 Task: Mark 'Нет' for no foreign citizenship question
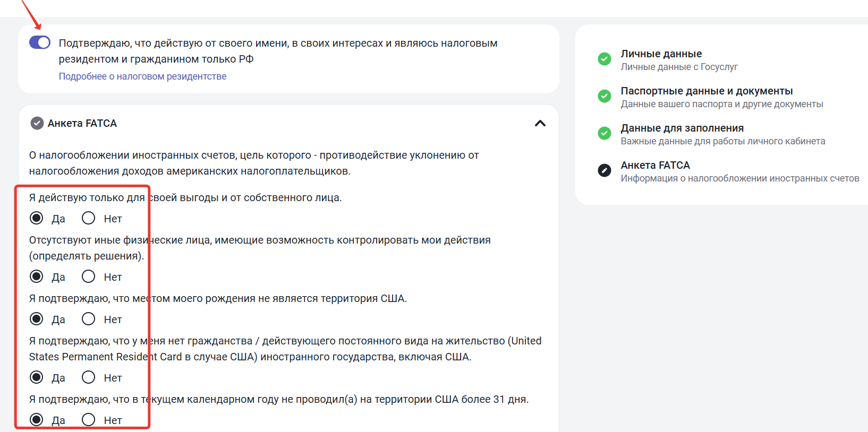click(89, 377)
